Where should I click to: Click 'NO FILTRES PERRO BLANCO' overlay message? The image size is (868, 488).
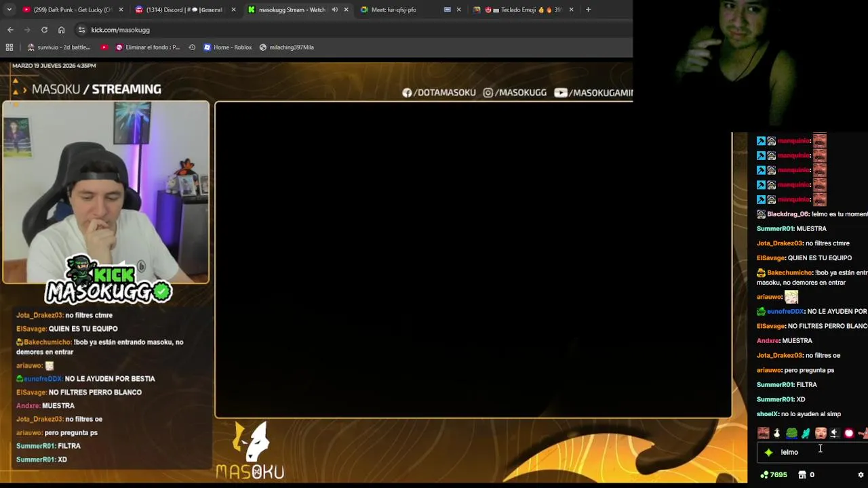click(95, 392)
